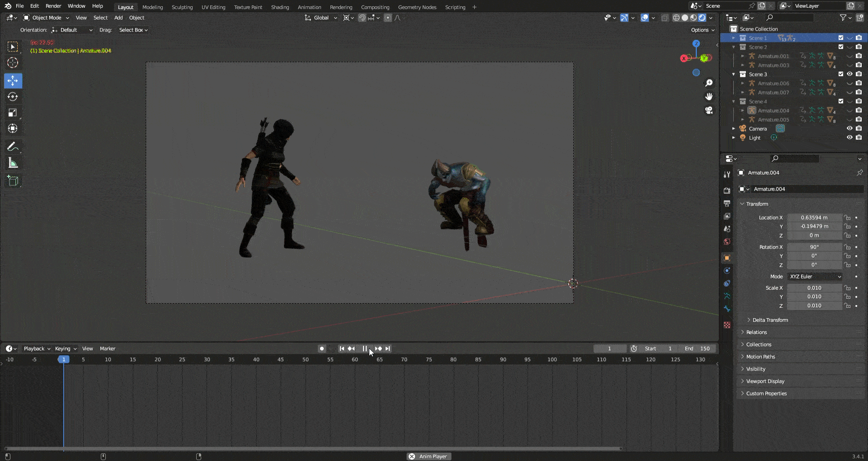Jump to the end frame

point(387,348)
